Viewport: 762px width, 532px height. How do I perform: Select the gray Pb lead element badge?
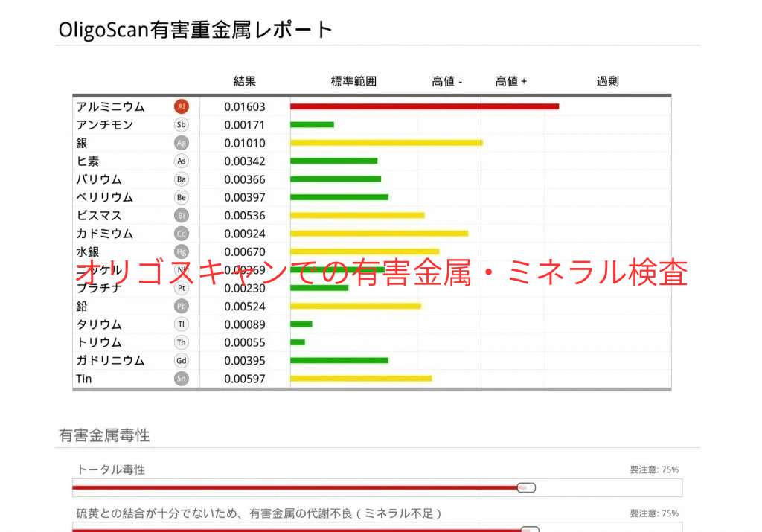[x=182, y=306]
